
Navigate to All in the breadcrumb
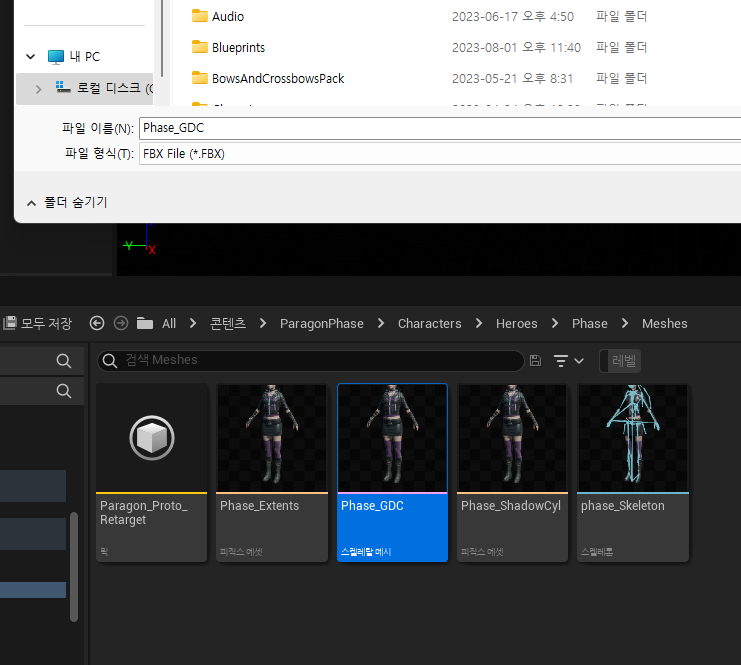[169, 323]
